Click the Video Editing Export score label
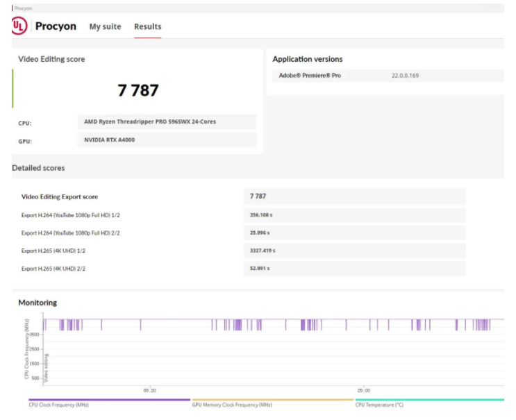Screen dimensions: 516x420 [x=60, y=196]
